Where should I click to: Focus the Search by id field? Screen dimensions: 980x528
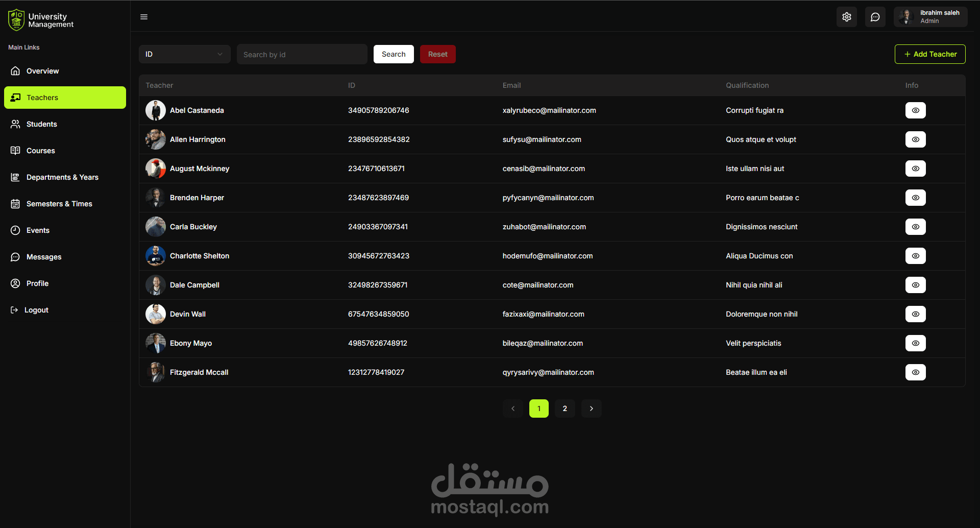click(302, 54)
